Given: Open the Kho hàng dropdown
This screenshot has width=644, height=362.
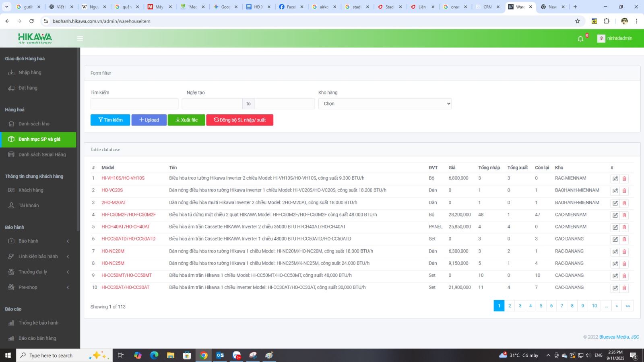Looking at the screenshot, I should [385, 104].
